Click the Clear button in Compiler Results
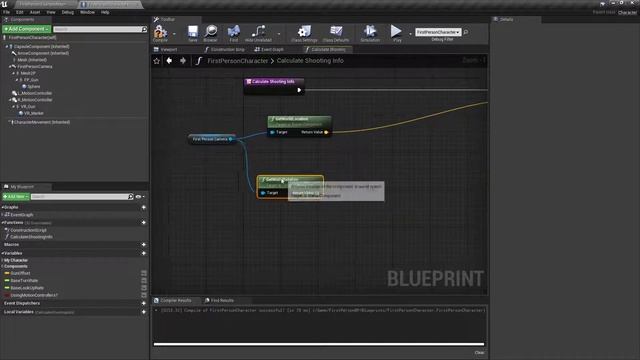640x360 pixels. point(479,353)
